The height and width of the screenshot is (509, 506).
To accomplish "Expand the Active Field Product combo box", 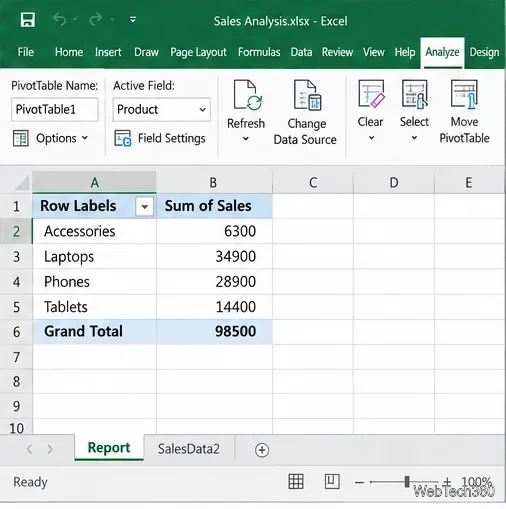I will point(202,110).
